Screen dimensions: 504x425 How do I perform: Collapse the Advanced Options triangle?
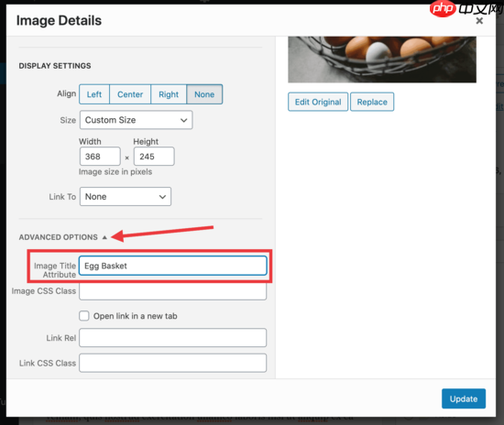point(104,237)
